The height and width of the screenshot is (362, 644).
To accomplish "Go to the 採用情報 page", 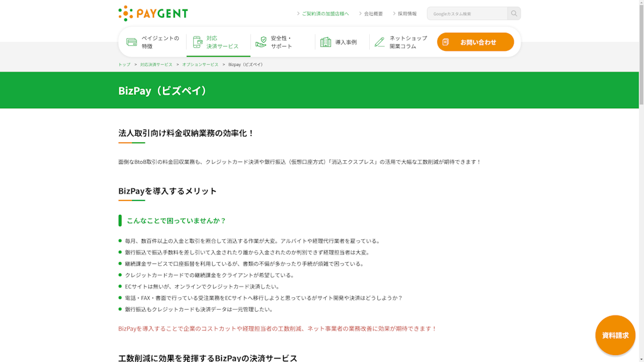I will (407, 14).
